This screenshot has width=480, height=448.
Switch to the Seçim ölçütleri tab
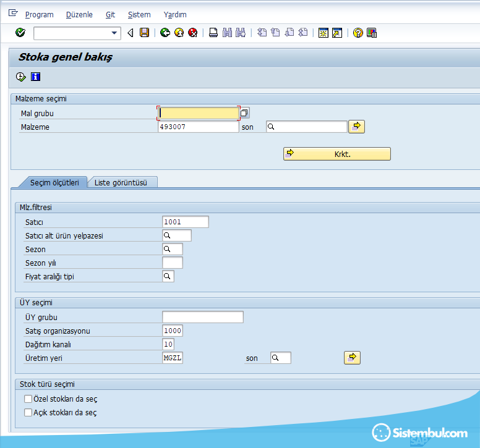pos(54,182)
